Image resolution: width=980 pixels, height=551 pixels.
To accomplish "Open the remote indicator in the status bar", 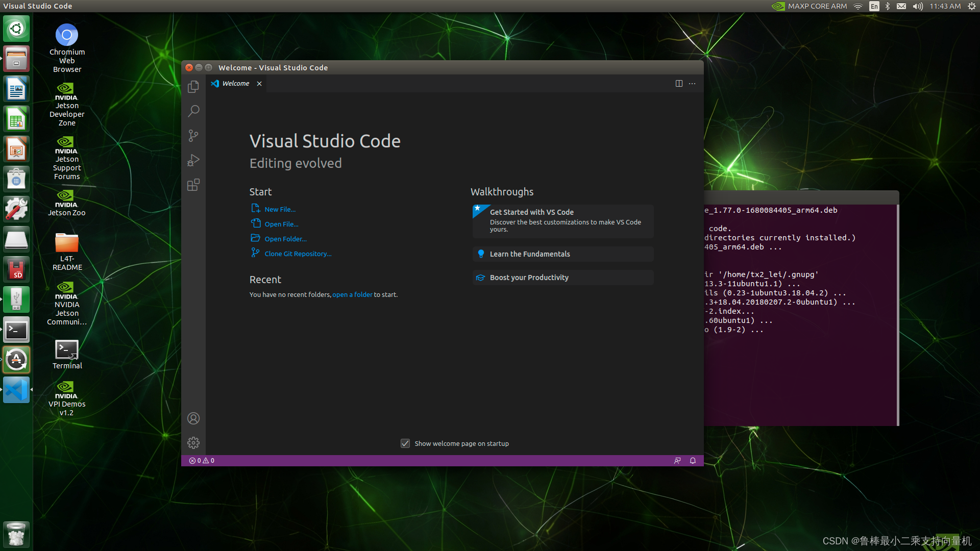I will tap(677, 460).
